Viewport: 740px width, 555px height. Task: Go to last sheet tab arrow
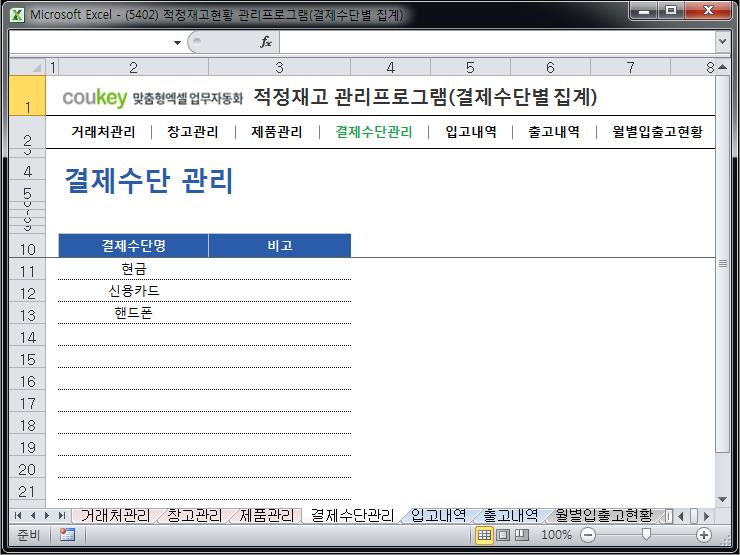[x=61, y=516]
